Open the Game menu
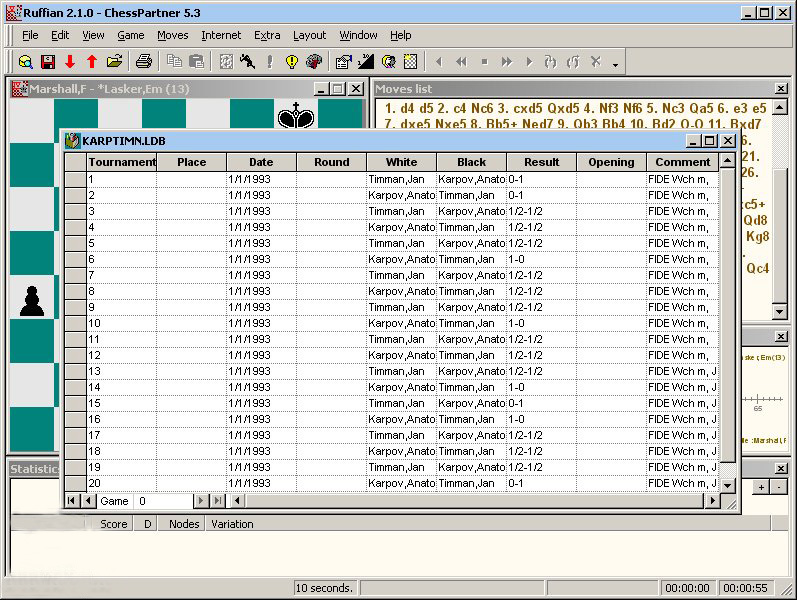Image resolution: width=797 pixels, height=600 pixels. pyautogui.click(x=131, y=35)
